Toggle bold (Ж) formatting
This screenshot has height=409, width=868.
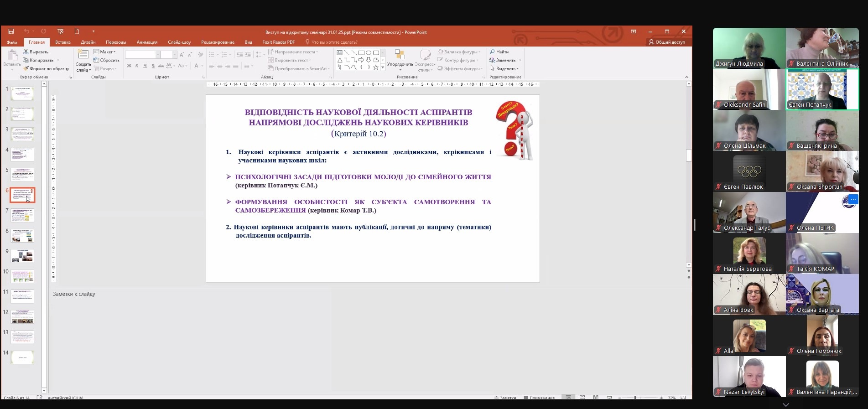click(129, 66)
